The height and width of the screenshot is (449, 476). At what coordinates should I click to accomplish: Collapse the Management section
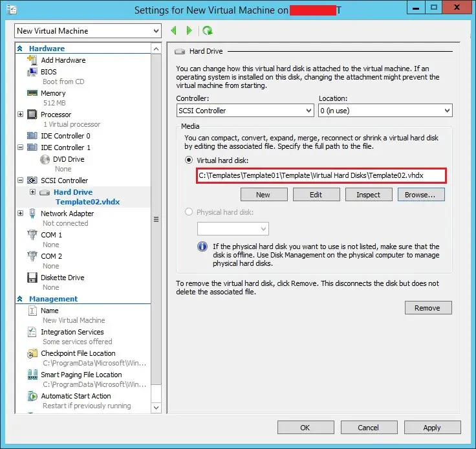[x=20, y=299]
